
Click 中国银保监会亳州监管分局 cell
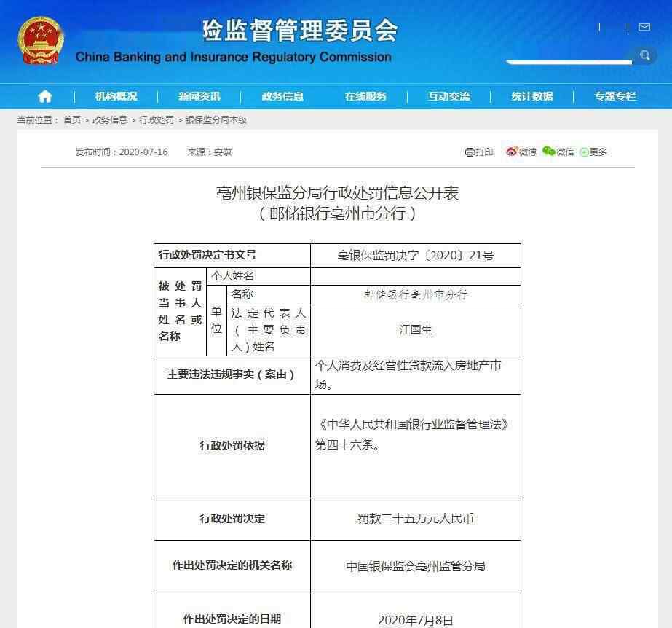[x=415, y=567]
